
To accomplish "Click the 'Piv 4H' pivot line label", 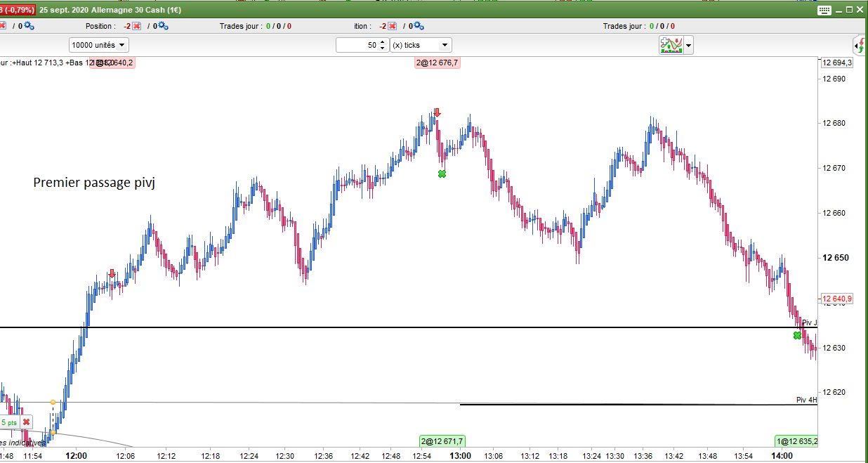I will point(806,400).
